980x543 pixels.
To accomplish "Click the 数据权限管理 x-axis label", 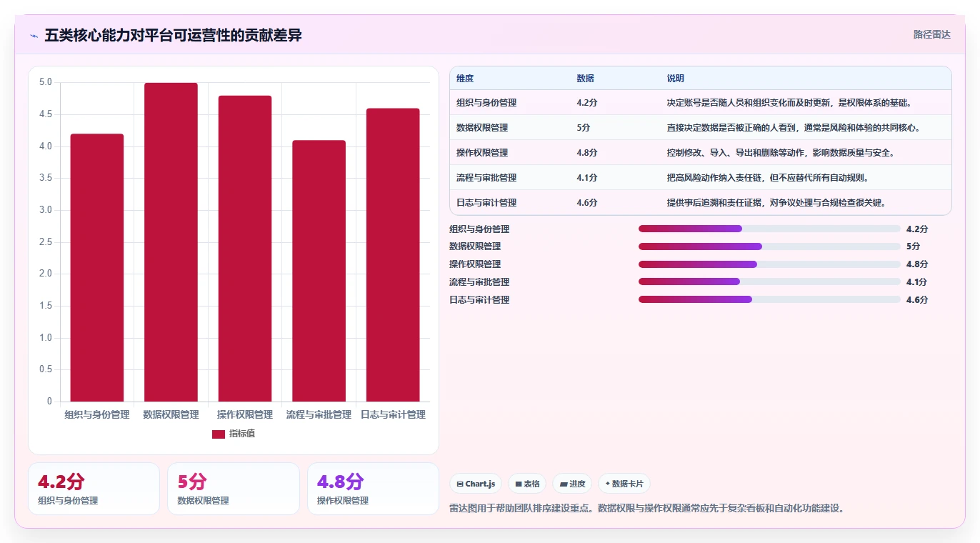I will [171, 414].
